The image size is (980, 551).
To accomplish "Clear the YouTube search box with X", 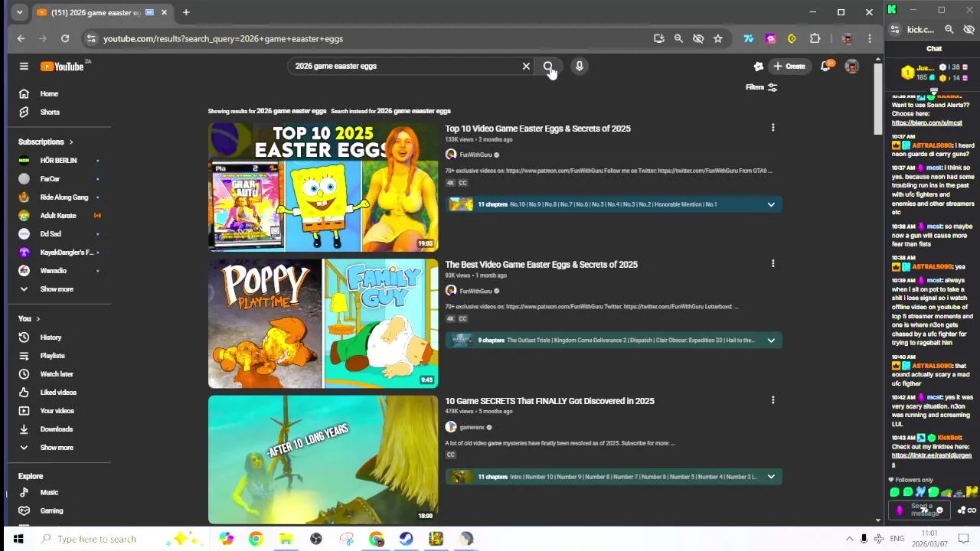I will (x=526, y=67).
